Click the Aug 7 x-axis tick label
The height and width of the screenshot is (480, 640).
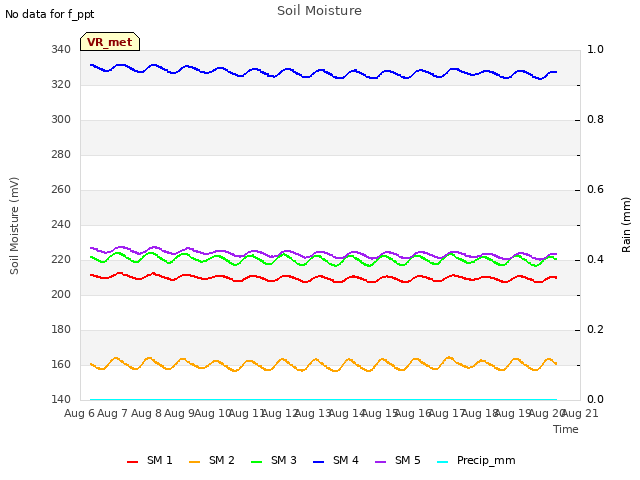(x=113, y=413)
